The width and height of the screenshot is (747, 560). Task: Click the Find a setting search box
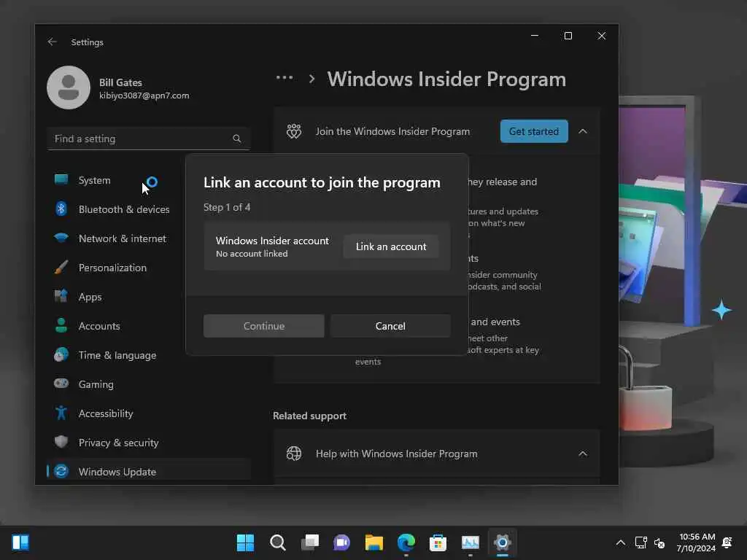coord(148,139)
